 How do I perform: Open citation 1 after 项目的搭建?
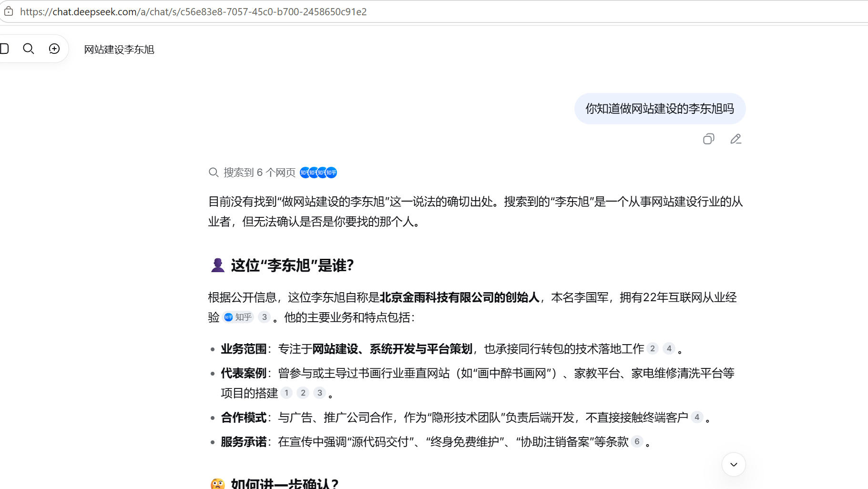coord(286,393)
